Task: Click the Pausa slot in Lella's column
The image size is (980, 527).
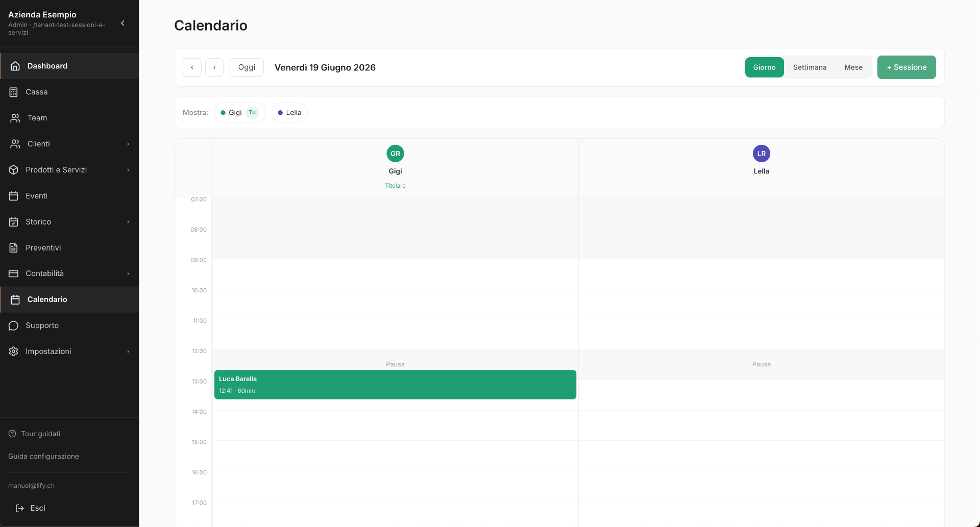Action: [x=761, y=364]
